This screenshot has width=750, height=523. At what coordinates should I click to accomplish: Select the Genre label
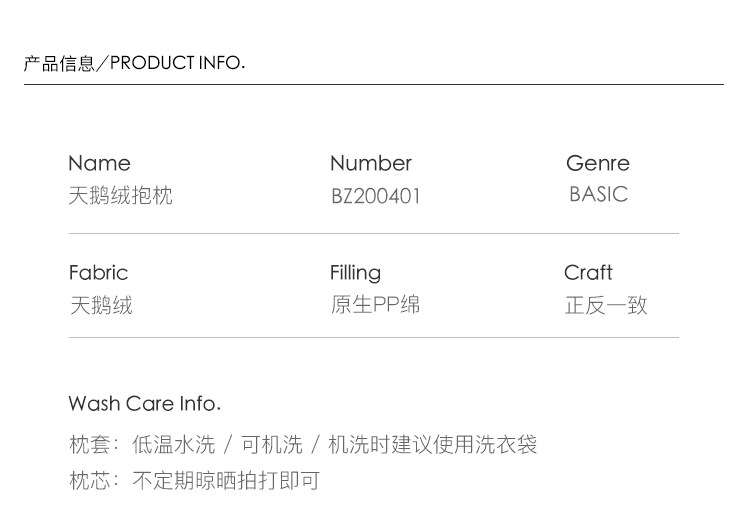tap(597, 163)
